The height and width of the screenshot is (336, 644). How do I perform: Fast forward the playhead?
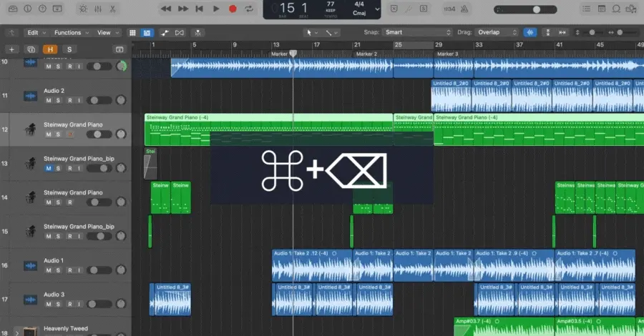click(182, 9)
